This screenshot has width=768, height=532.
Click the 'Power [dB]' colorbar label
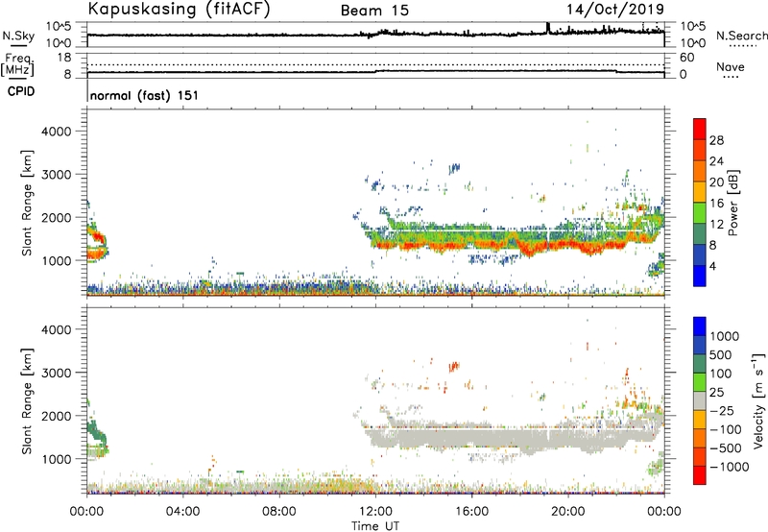click(x=732, y=203)
